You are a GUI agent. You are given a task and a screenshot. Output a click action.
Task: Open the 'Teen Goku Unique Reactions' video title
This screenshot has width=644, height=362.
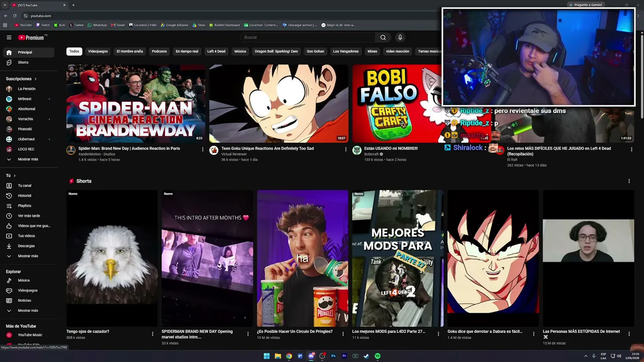pyautogui.click(x=268, y=149)
